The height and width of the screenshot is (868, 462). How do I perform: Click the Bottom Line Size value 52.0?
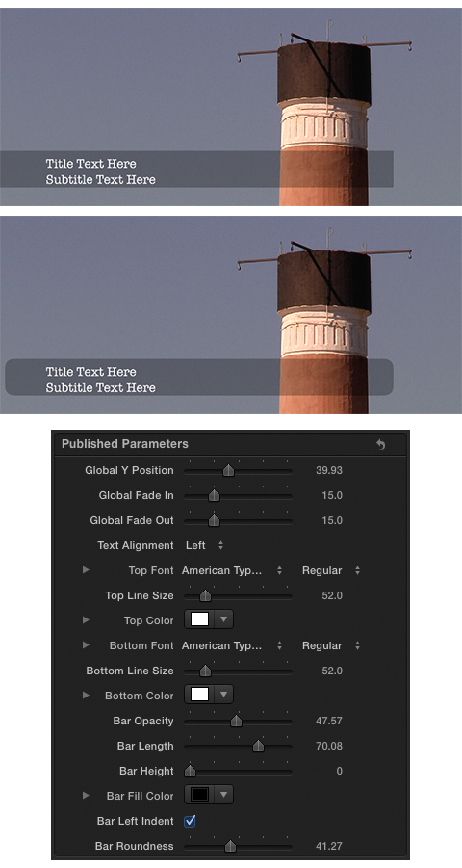pyautogui.click(x=332, y=671)
